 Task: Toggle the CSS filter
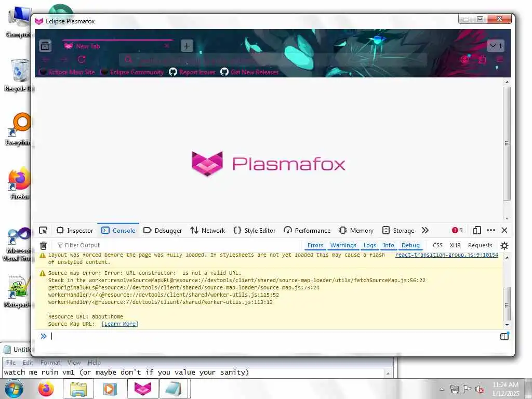437,245
